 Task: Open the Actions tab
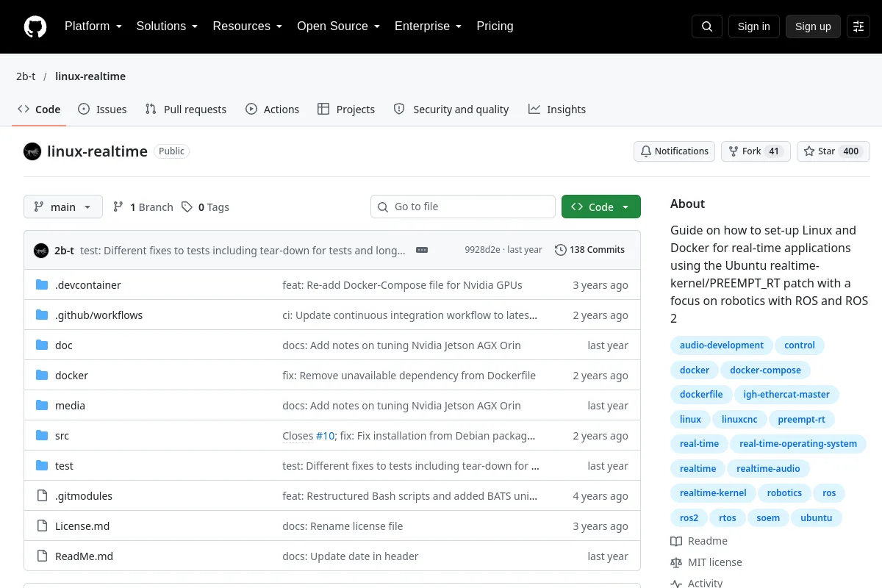273,110
